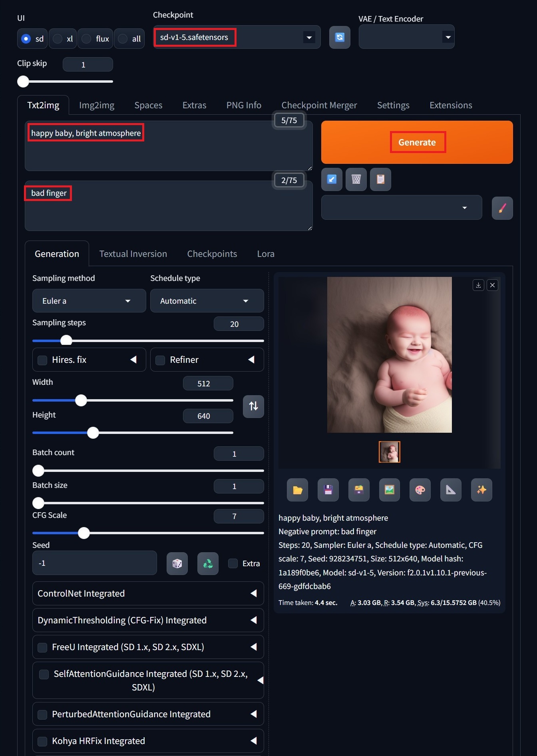Viewport: 537px width, 756px height.
Task: Send image to extras triangle-ruler icon
Action: [451, 490]
